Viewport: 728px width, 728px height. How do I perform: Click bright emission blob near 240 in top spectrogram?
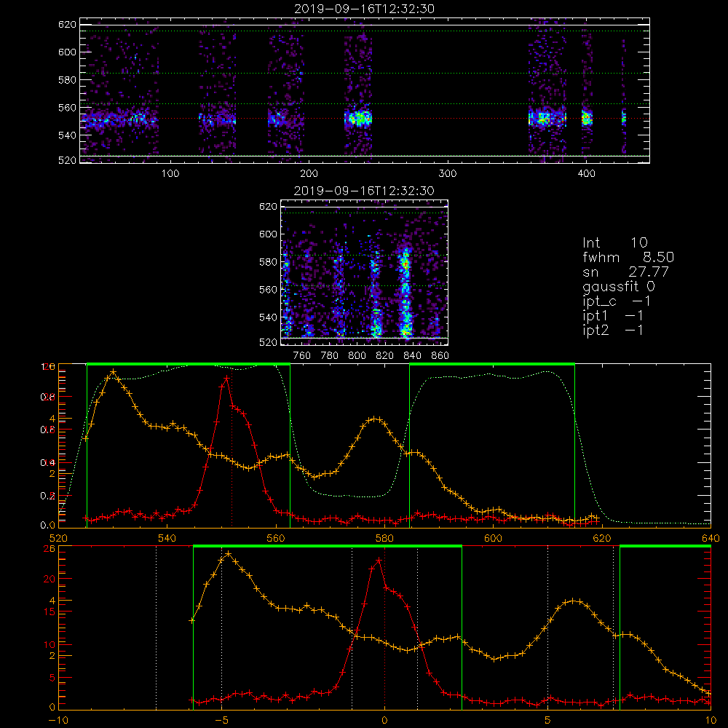coord(358,118)
